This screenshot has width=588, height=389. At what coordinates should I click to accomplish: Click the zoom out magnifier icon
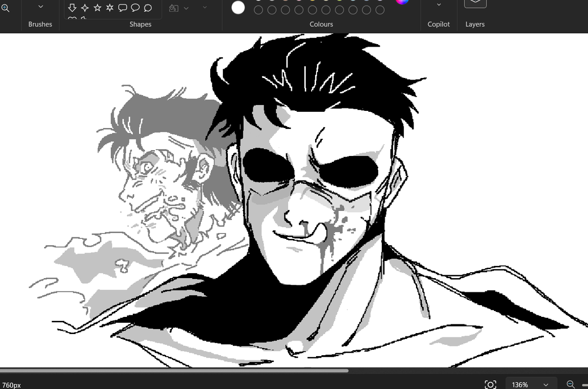[x=570, y=385]
